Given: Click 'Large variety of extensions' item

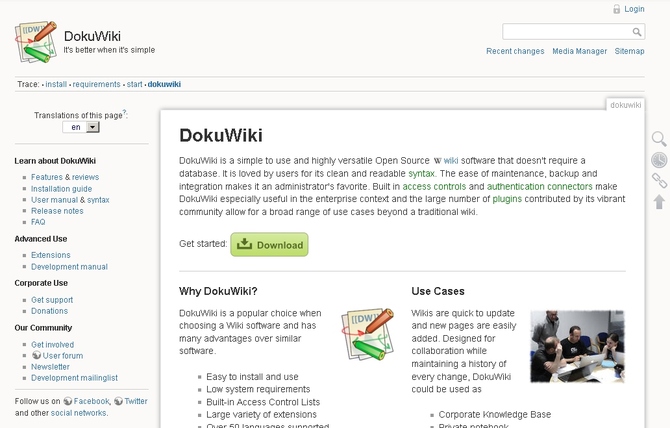Looking at the screenshot, I should pos(262,414).
